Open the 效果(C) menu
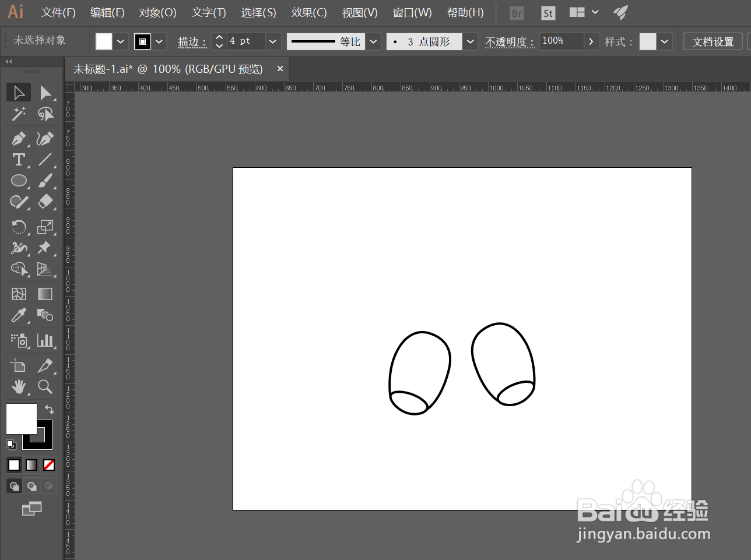The image size is (751, 560). click(309, 12)
